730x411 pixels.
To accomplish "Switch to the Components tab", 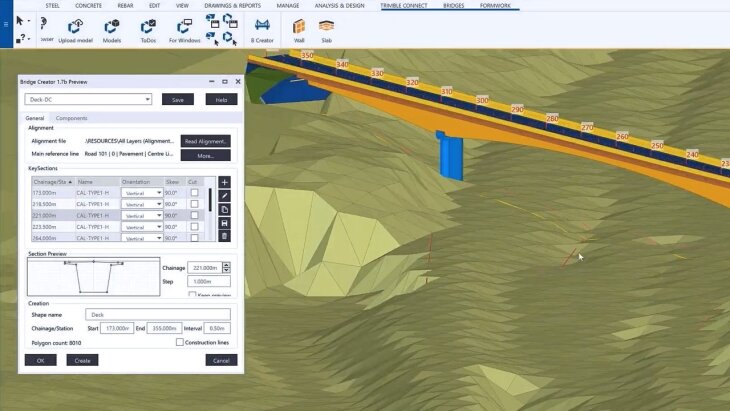I will 71,118.
